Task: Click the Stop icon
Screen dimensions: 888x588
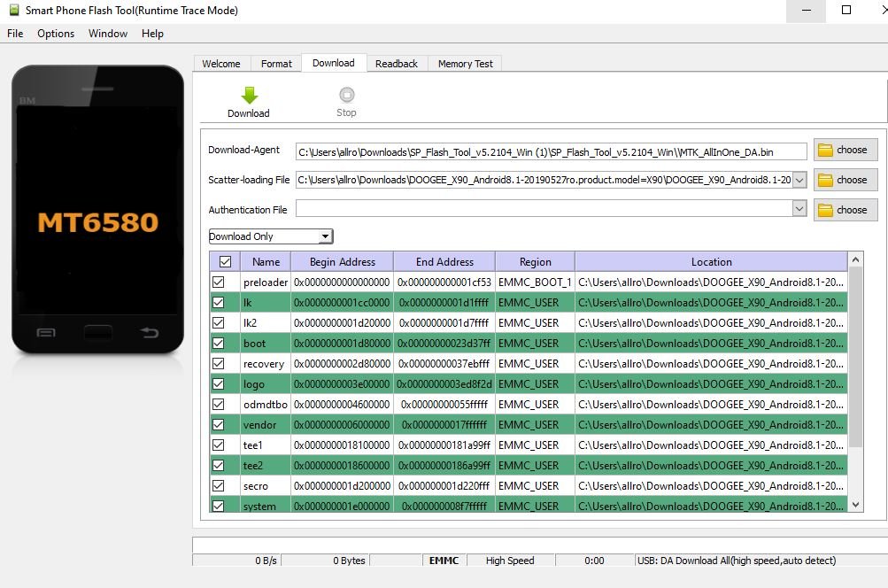Action: click(346, 95)
